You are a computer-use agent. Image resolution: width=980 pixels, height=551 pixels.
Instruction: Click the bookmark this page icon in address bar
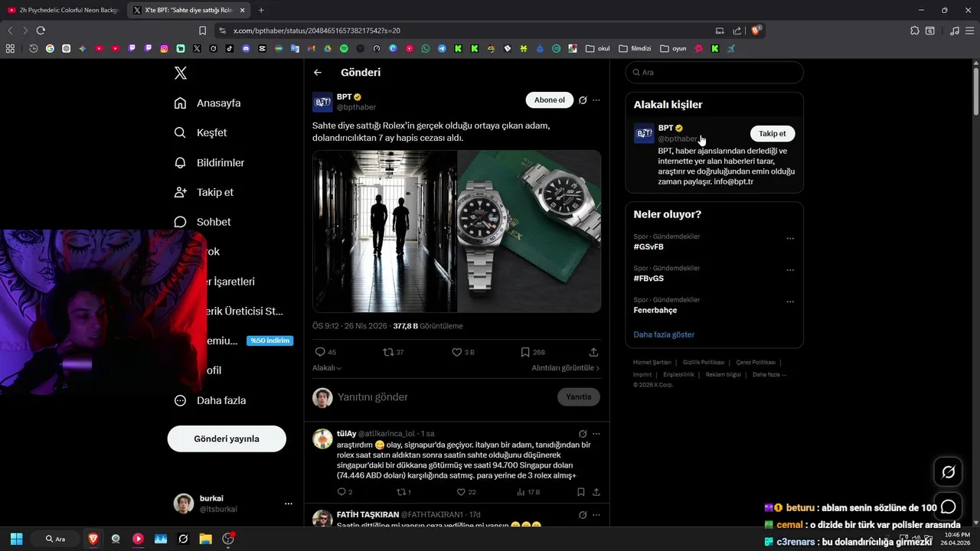tap(202, 31)
